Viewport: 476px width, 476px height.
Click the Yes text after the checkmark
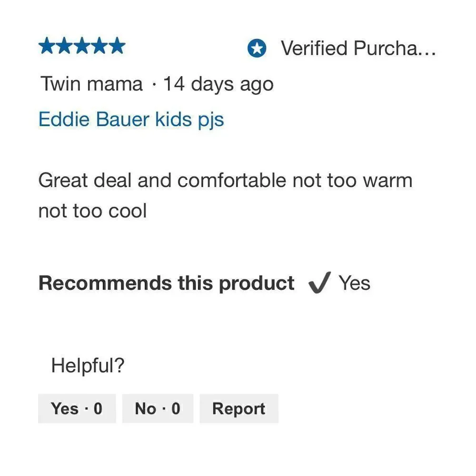354,283
